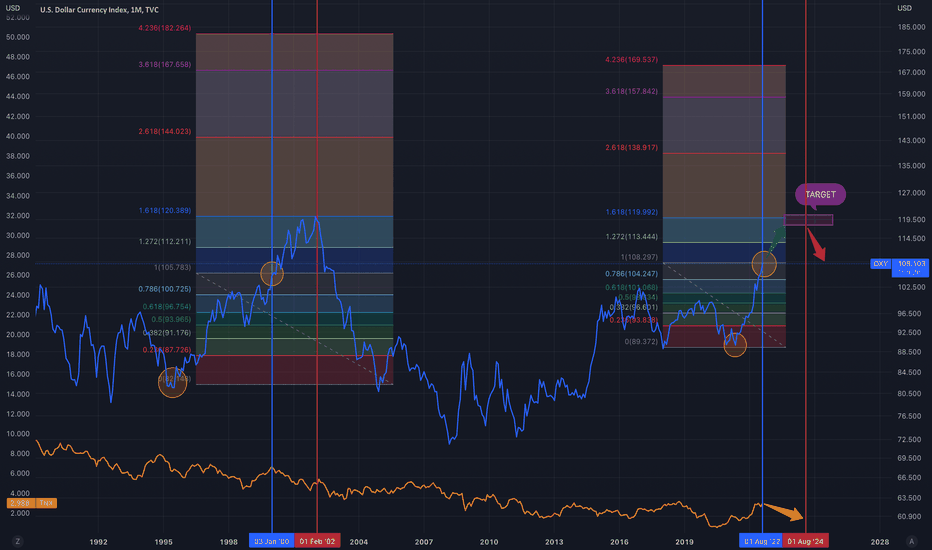Click the 1.272(112.211) Fibonacci label

click(165, 241)
